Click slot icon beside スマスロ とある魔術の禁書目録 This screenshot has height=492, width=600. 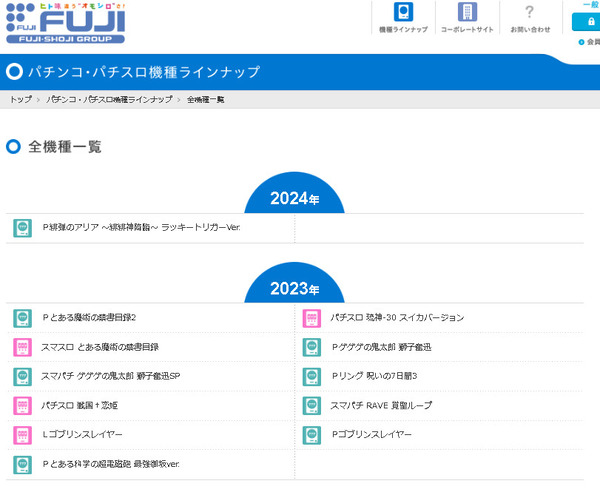coord(23,347)
